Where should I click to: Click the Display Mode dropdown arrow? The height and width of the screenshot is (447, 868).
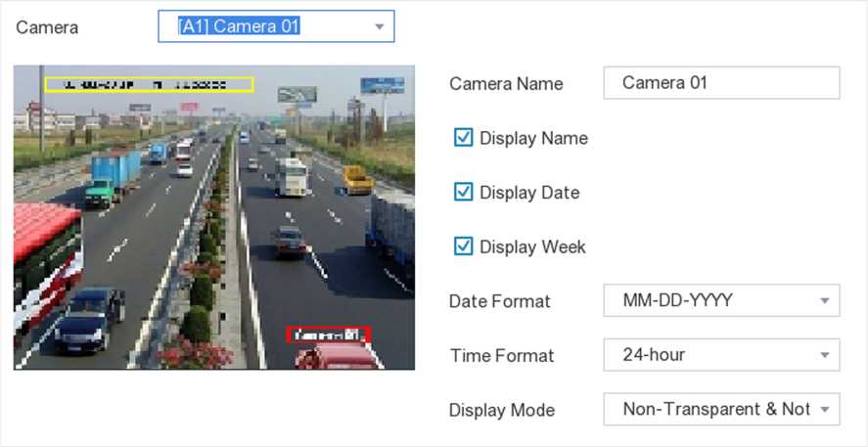[824, 409]
